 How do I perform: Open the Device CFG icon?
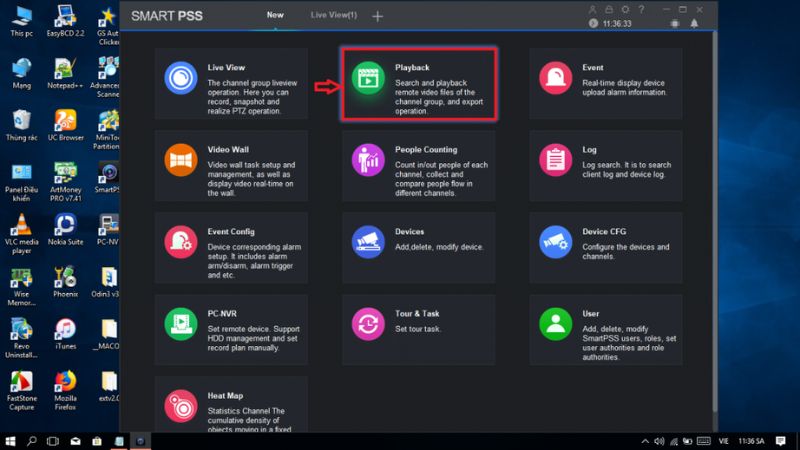[555, 241]
